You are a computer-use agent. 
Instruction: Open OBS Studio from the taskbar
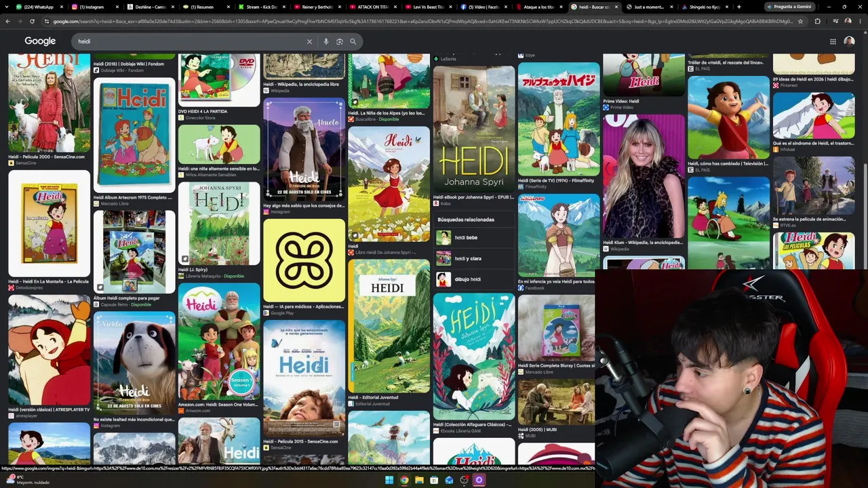tap(464, 480)
